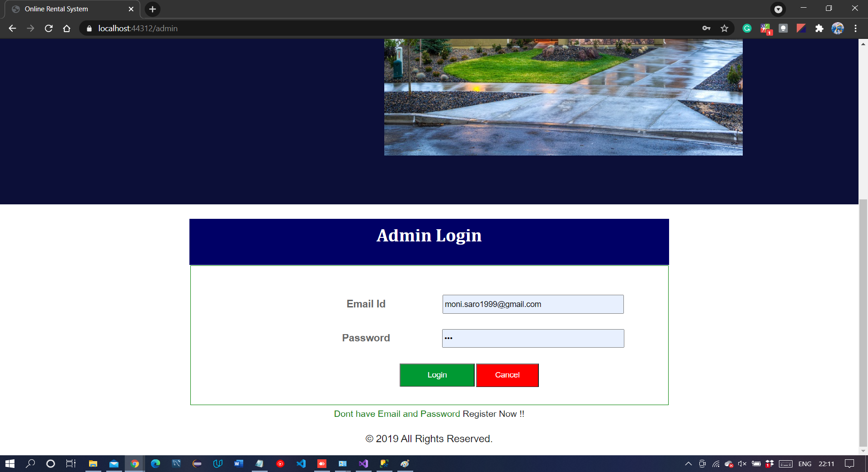The width and height of the screenshot is (868, 472).
Task: Open the Google Keep extension
Action: pyautogui.click(x=783, y=28)
